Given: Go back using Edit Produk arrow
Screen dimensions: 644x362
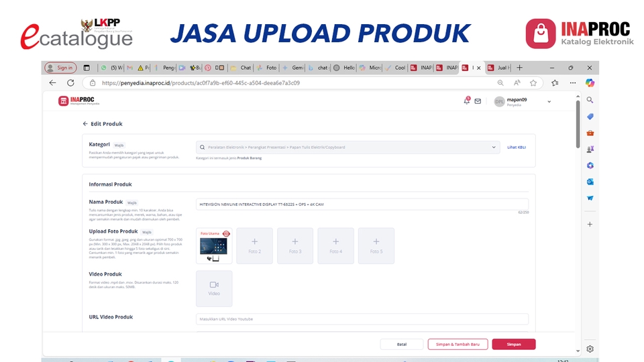Looking at the screenshot, I should click(85, 123).
